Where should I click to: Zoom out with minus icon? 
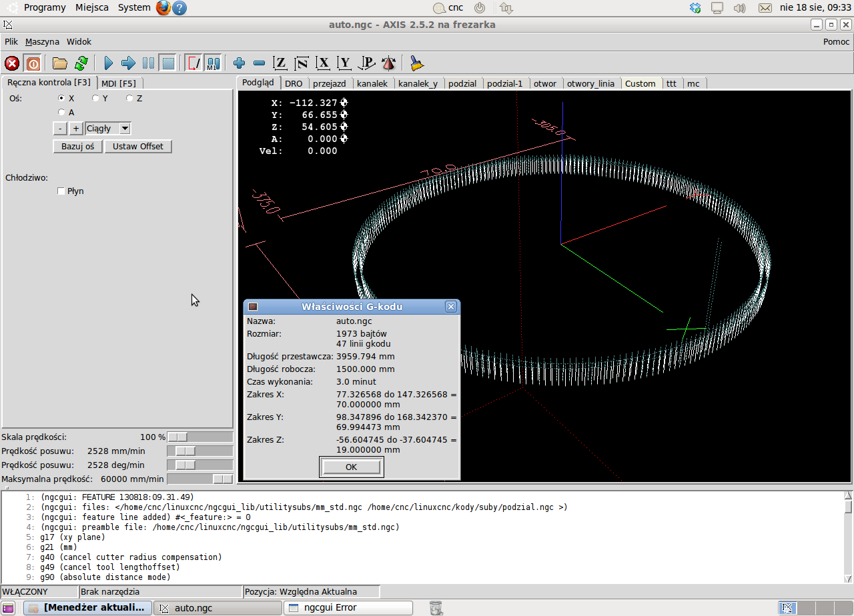pyautogui.click(x=260, y=63)
